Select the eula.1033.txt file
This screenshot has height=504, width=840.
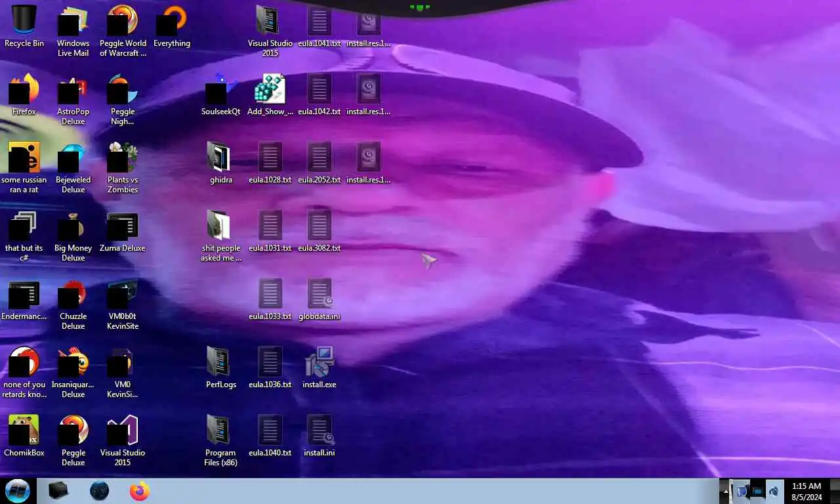pos(270,299)
